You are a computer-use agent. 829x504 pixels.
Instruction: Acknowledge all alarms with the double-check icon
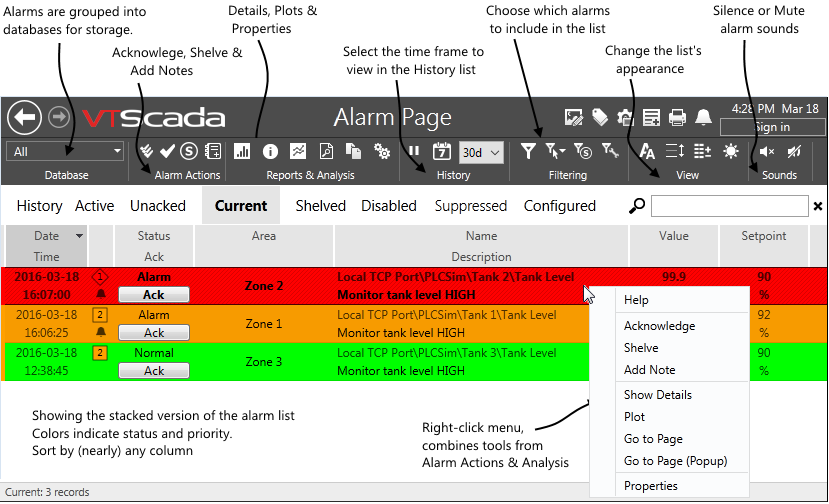pos(147,151)
